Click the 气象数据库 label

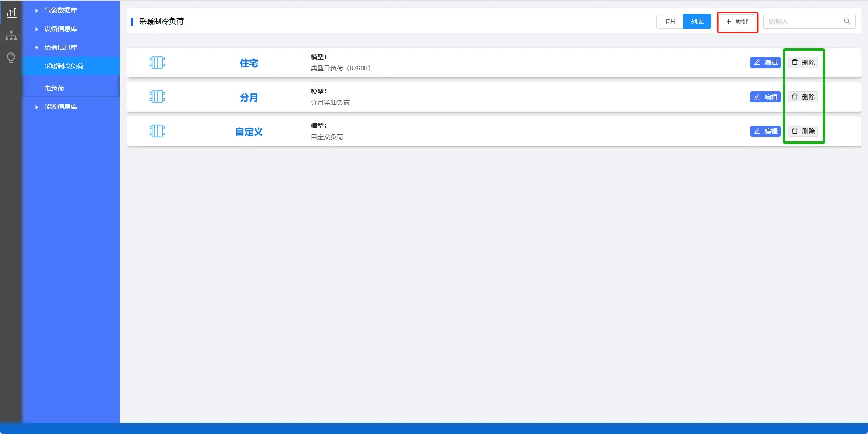click(x=61, y=10)
